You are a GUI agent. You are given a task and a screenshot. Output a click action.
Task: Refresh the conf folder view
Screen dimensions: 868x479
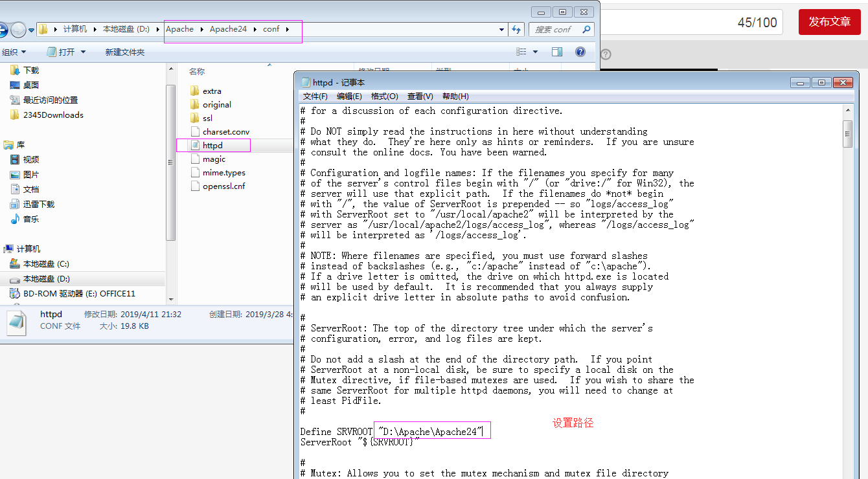click(x=516, y=29)
